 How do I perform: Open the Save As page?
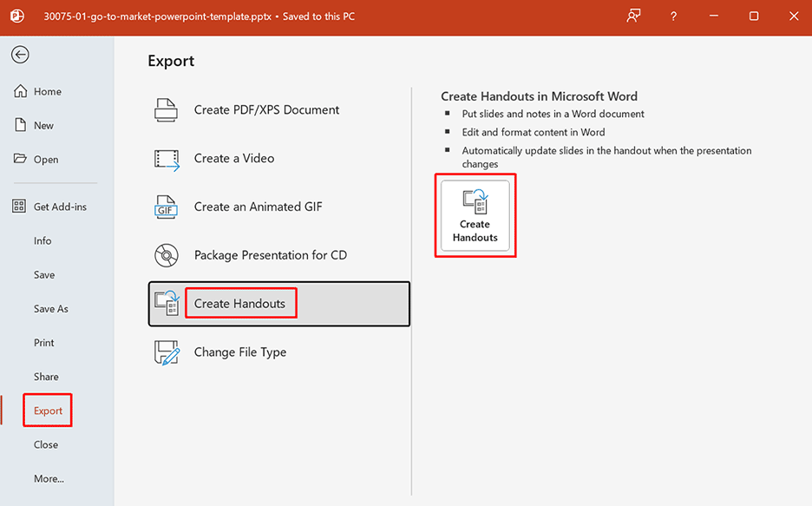click(50, 309)
